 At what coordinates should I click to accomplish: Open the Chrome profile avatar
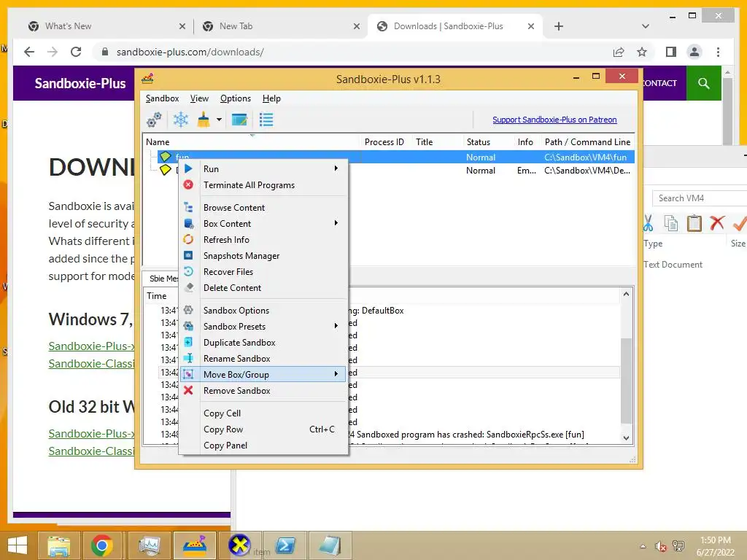coord(694,52)
